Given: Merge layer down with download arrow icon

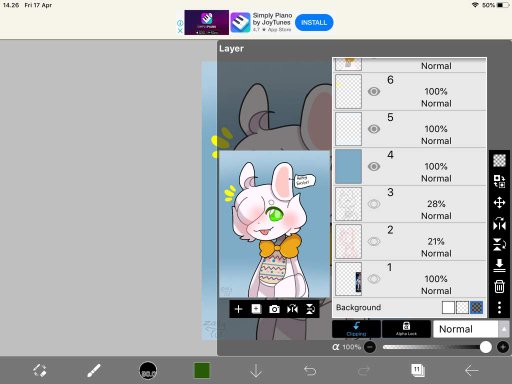Looking at the screenshot, I should coord(499,265).
